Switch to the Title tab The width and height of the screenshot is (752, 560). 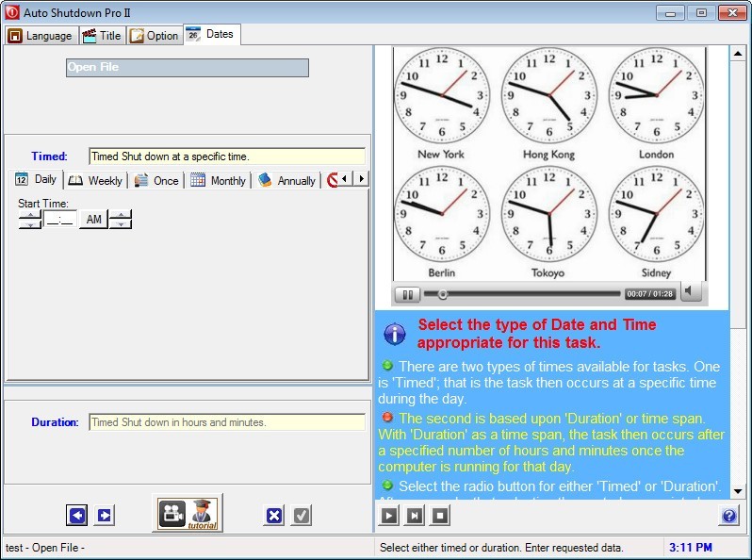point(102,36)
